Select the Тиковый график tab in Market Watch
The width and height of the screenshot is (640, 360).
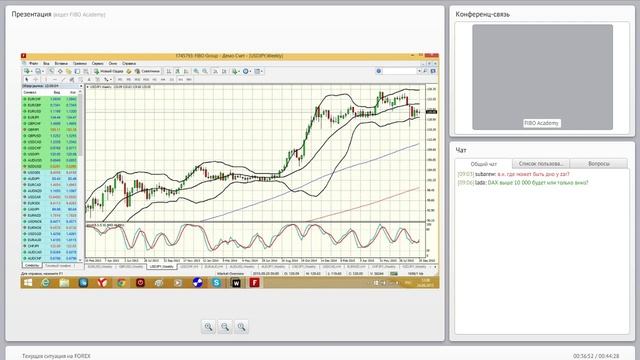tap(58, 266)
